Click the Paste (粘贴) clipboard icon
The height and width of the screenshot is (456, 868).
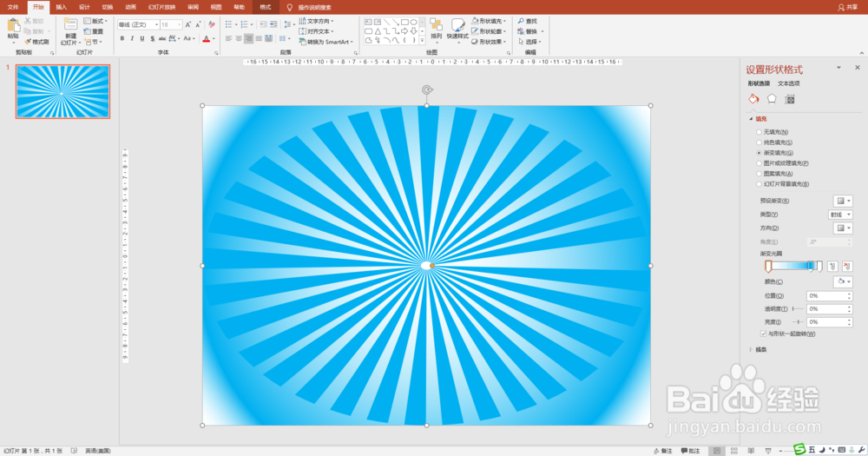point(13,25)
